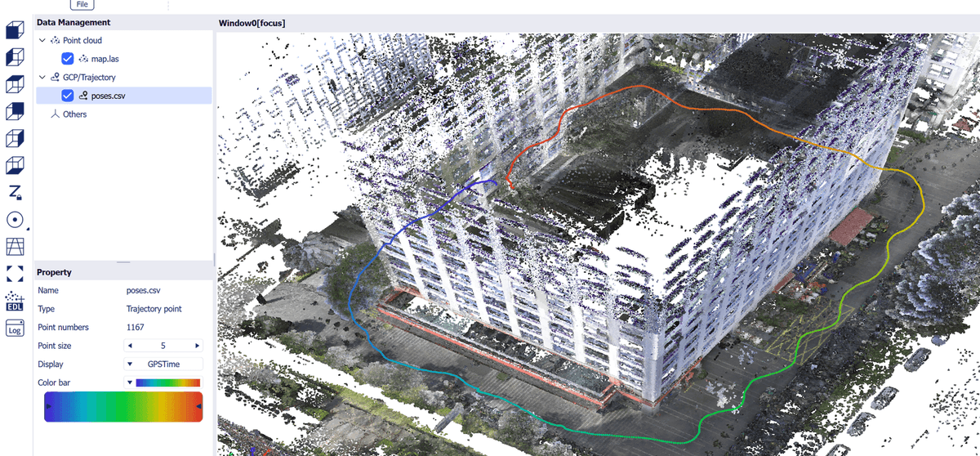
Task: Collapse the Point cloud tree group
Action: point(42,40)
